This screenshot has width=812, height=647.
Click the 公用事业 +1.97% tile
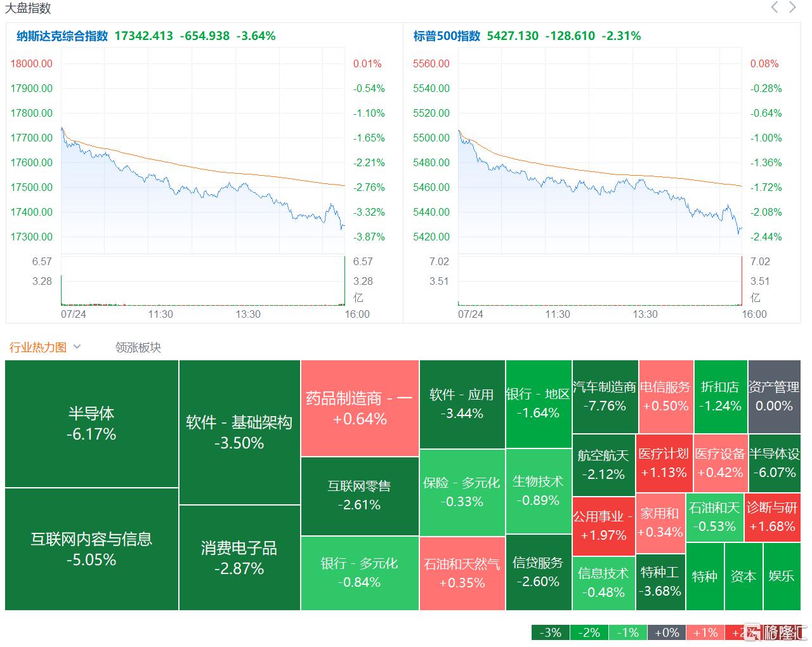pyautogui.click(x=603, y=526)
